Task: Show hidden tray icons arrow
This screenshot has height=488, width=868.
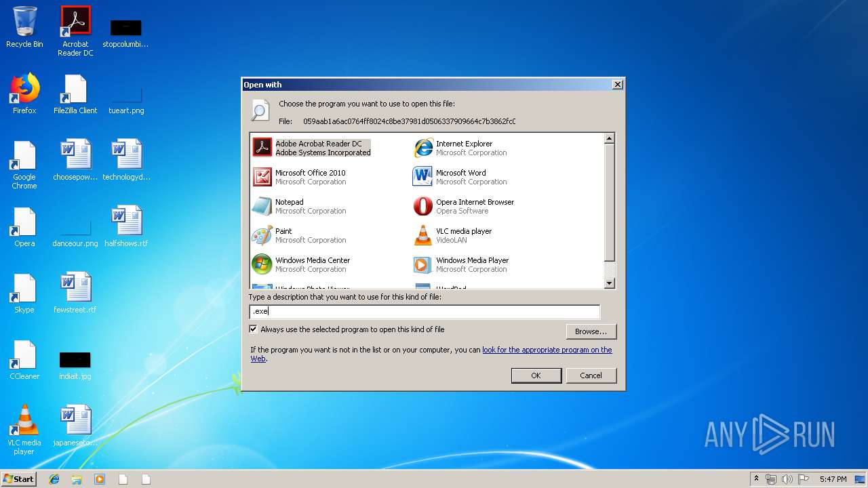Action: 756,479
